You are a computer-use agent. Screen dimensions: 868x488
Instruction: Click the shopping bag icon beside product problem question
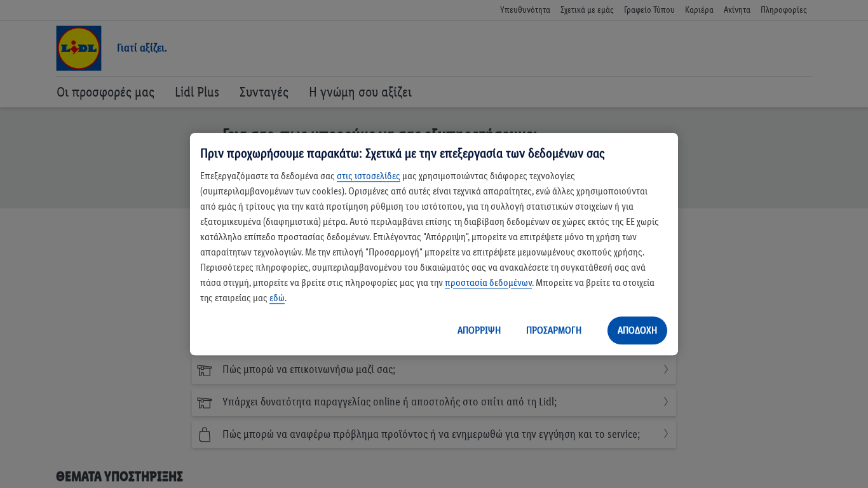pyautogui.click(x=204, y=435)
